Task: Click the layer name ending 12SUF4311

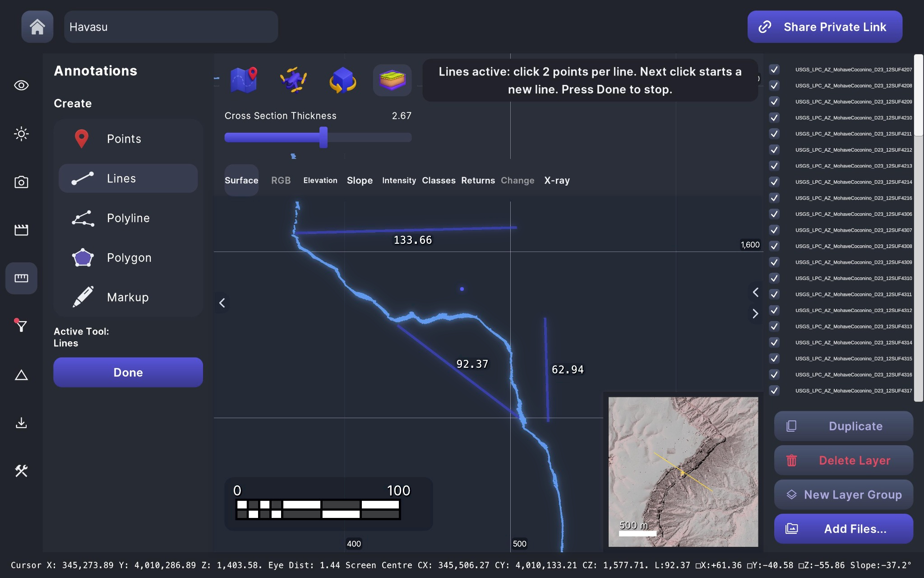Action: [x=854, y=294]
